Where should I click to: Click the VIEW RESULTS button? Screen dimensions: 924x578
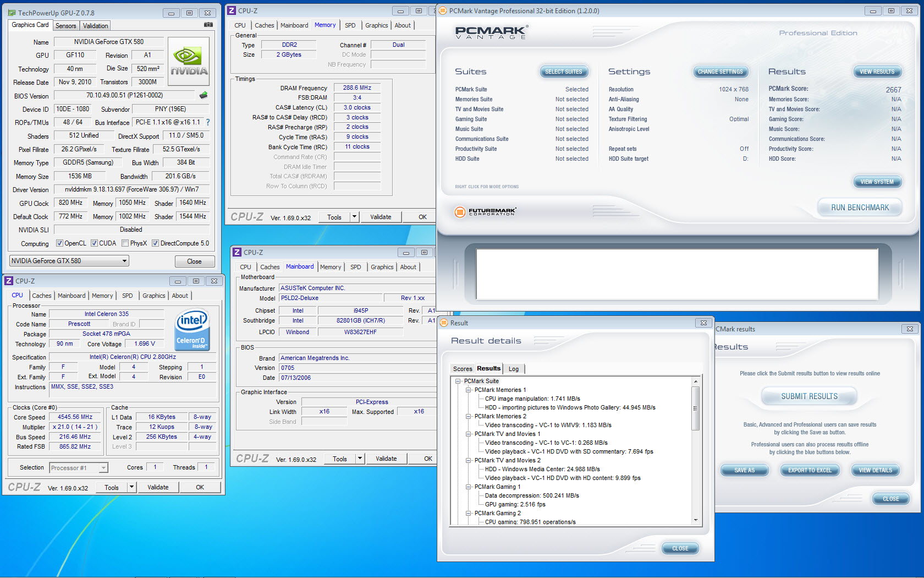(x=877, y=72)
